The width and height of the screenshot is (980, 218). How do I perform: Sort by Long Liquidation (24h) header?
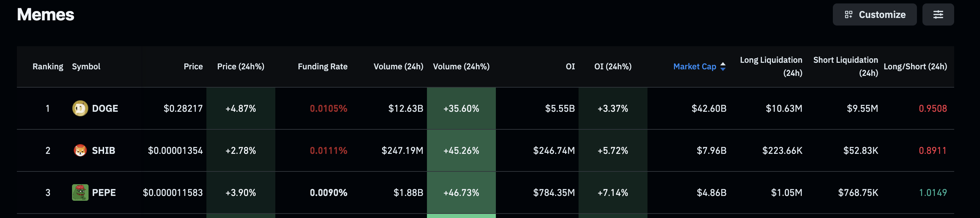[771, 66]
